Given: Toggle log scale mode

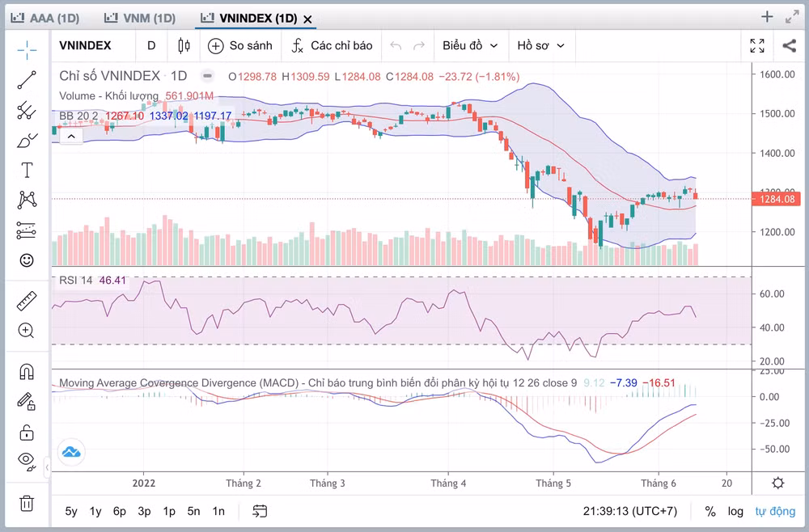Looking at the screenshot, I should 735,511.
